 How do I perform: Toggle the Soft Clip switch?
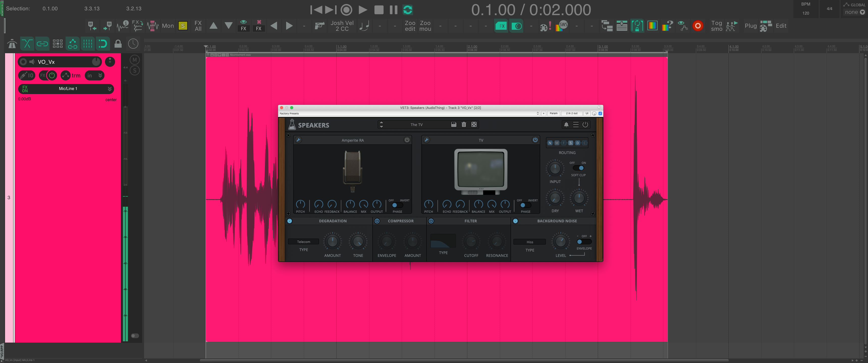[x=579, y=168]
